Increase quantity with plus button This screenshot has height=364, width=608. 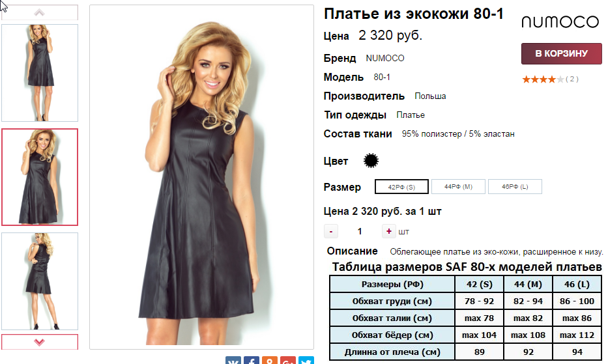coord(388,231)
